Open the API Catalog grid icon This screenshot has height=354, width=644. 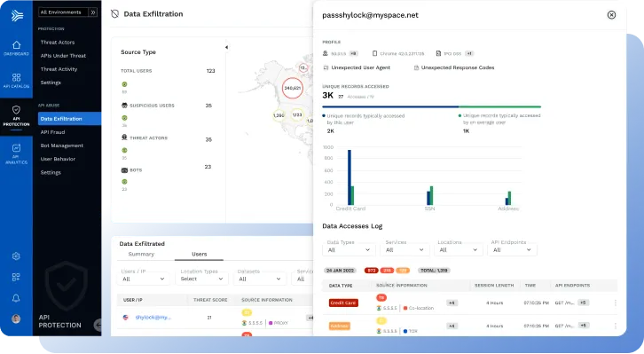click(17, 77)
